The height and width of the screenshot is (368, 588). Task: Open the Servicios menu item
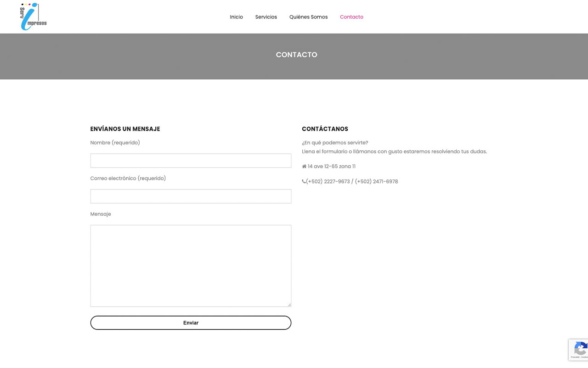tap(266, 17)
